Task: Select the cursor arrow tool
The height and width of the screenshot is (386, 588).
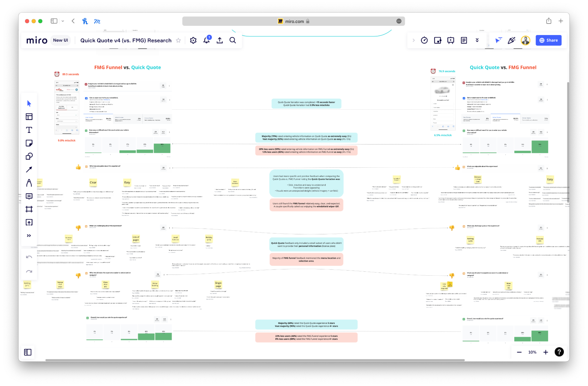Action: 29,104
